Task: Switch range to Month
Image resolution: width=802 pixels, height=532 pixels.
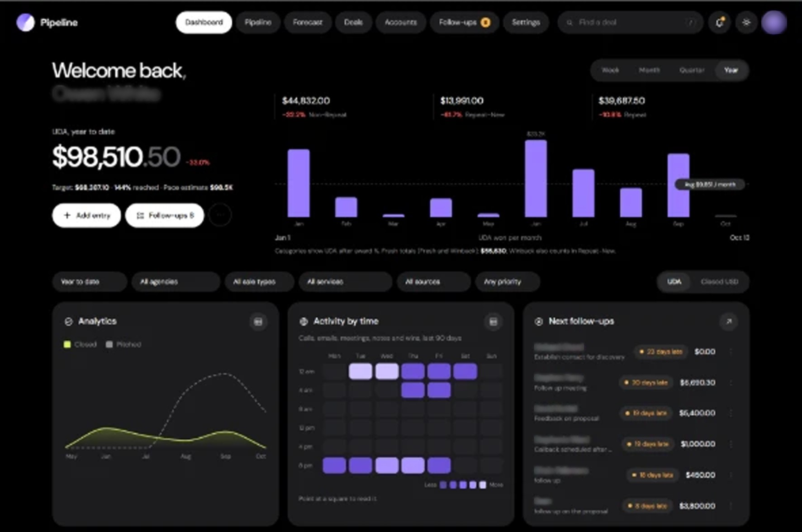Action: (649, 70)
